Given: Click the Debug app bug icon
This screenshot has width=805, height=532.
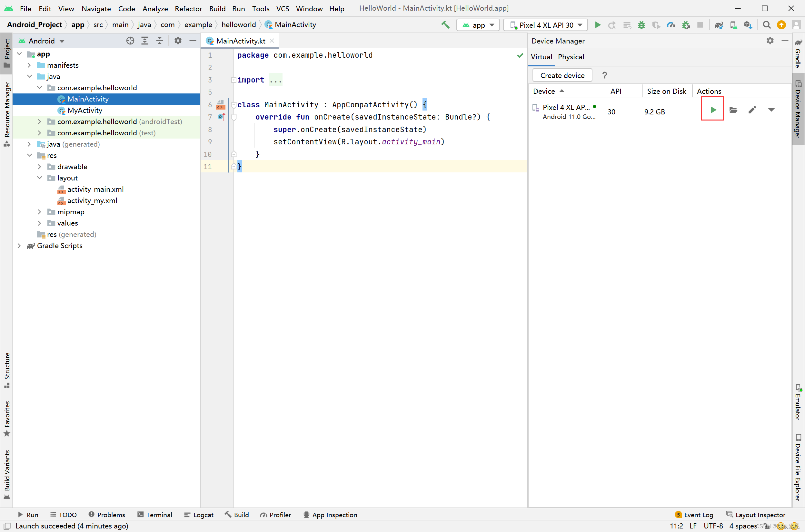Looking at the screenshot, I should coord(641,25).
